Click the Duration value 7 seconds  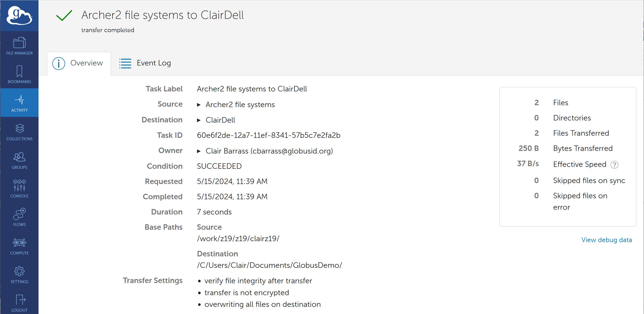point(214,212)
